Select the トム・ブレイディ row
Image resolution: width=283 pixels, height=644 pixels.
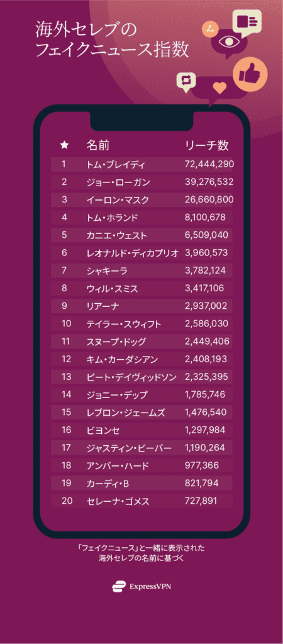pos(141,165)
